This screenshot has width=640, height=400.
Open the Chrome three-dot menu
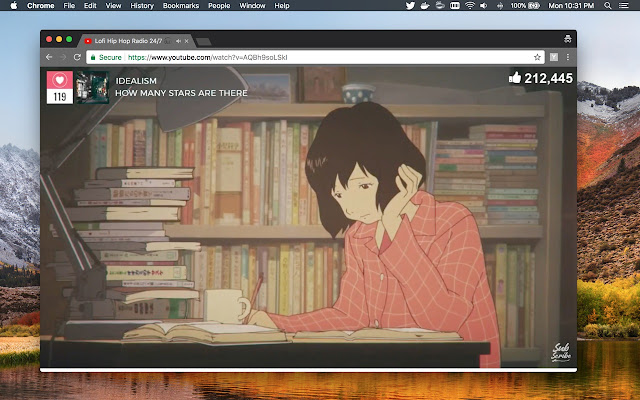tap(568, 57)
